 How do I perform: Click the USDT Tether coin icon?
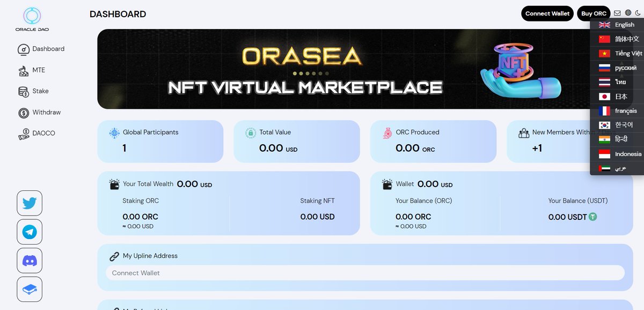592,217
